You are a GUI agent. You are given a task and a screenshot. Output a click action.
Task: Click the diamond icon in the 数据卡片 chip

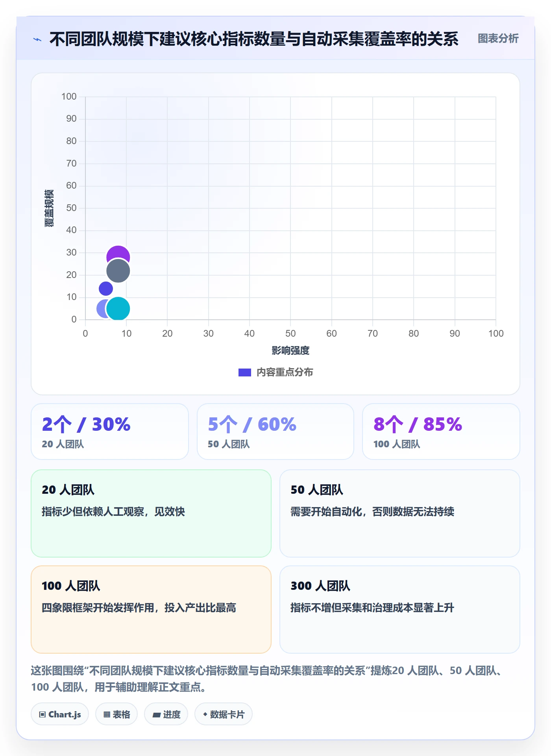(205, 714)
